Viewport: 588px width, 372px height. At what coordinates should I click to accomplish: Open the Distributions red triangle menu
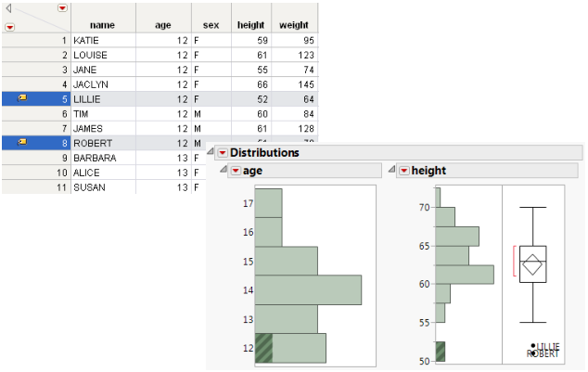pyautogui.click(x=222, y=153)
